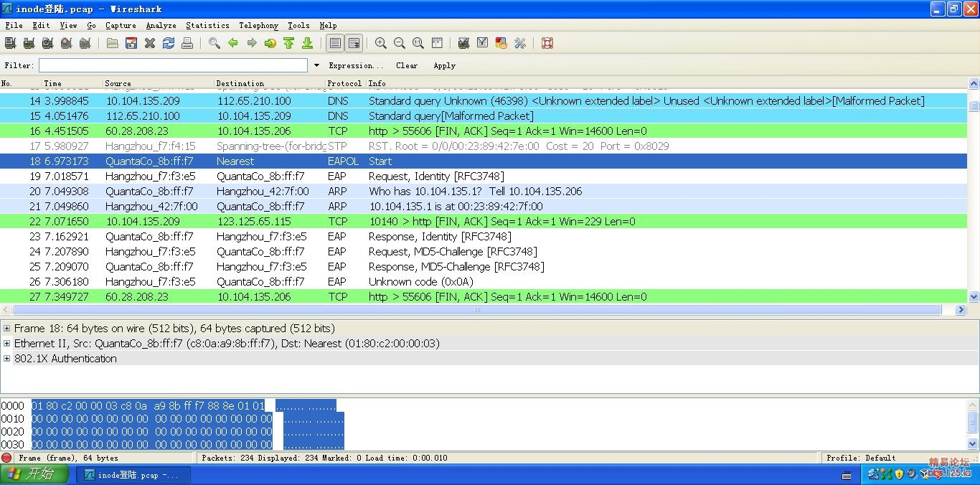This screenshot has width=980, height=485.
Task: Open the File menu
Action: coord(14,25)
